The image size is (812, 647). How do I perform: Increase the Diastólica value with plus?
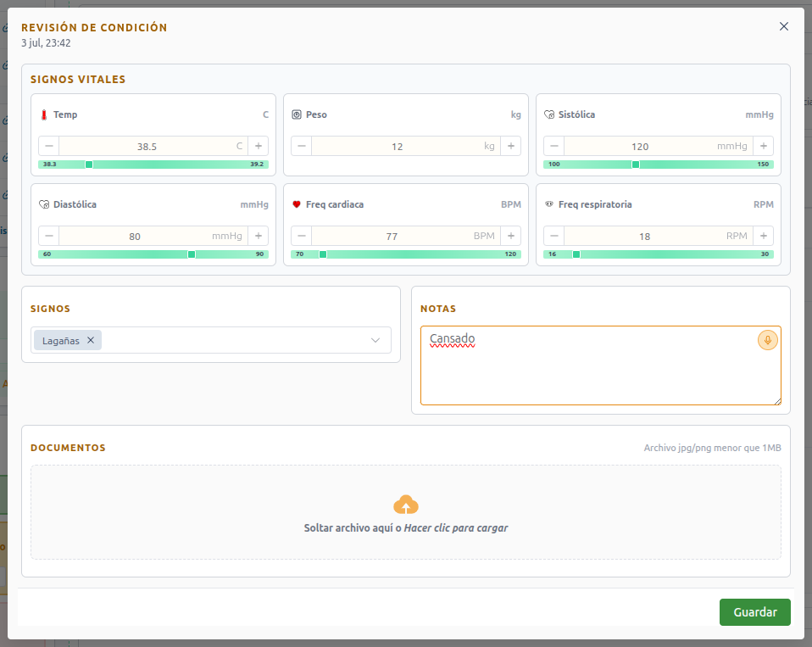258,236
